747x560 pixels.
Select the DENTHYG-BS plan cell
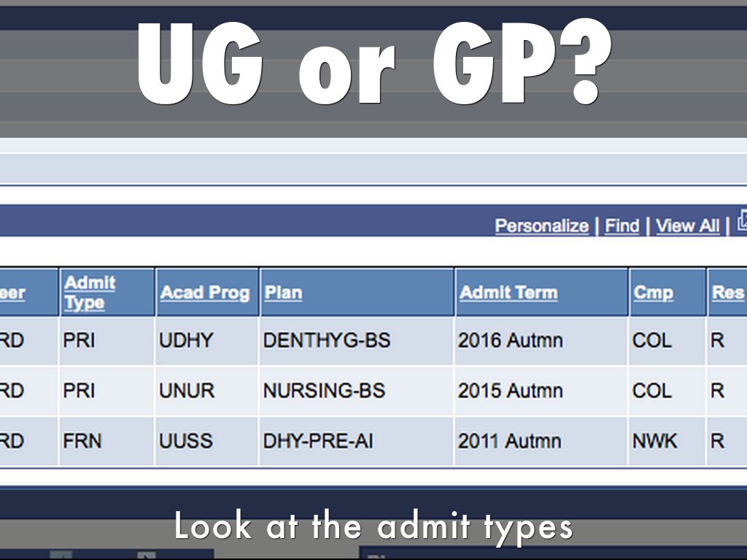click(327, 341)
